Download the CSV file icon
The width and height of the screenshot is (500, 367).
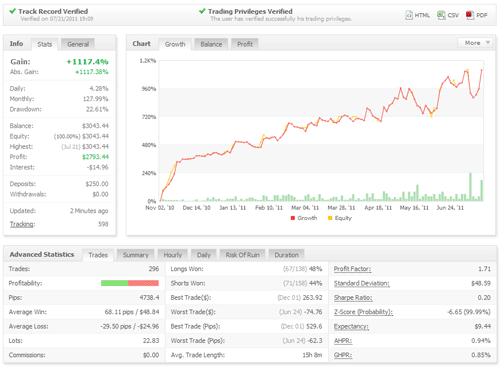tap(441, 15)
